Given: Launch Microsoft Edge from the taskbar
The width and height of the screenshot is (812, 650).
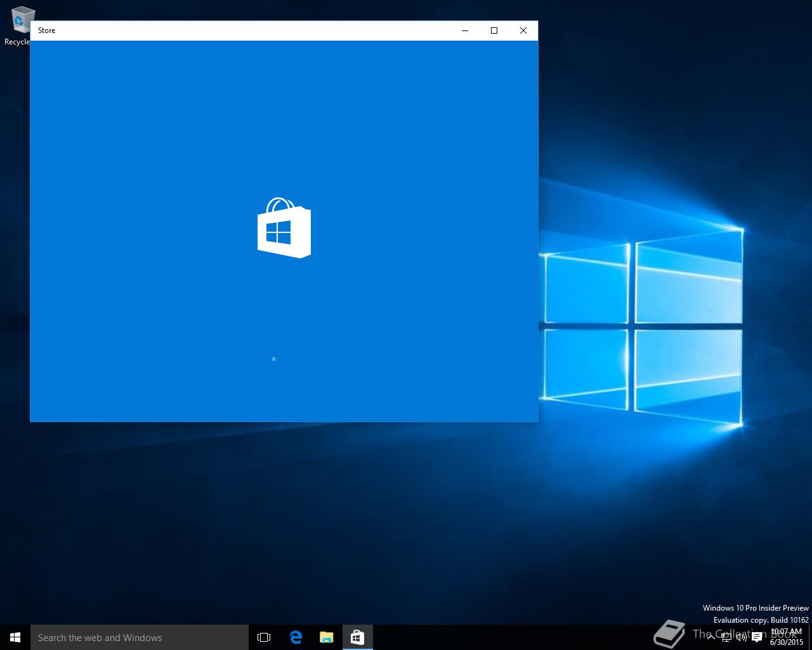Looking at the screenshot, I should tap(296, 637).
